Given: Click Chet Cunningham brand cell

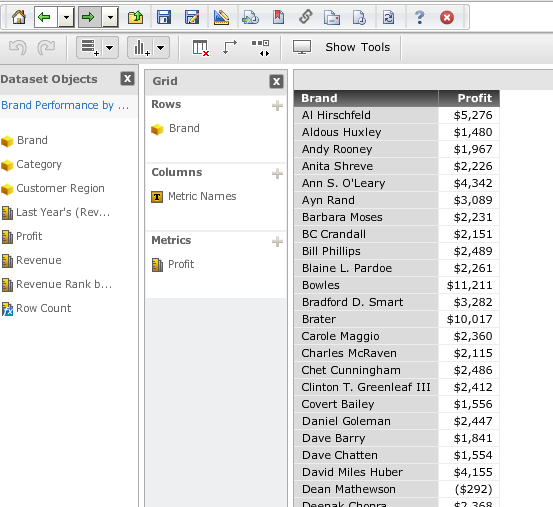Looking at the screenshot, I should pyautogui.click(x=366, y=370).
